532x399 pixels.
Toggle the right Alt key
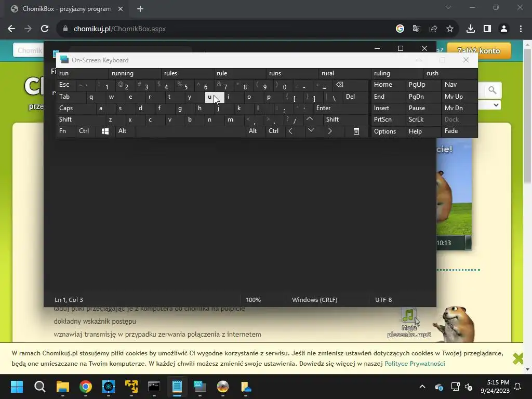pos(256,131)
